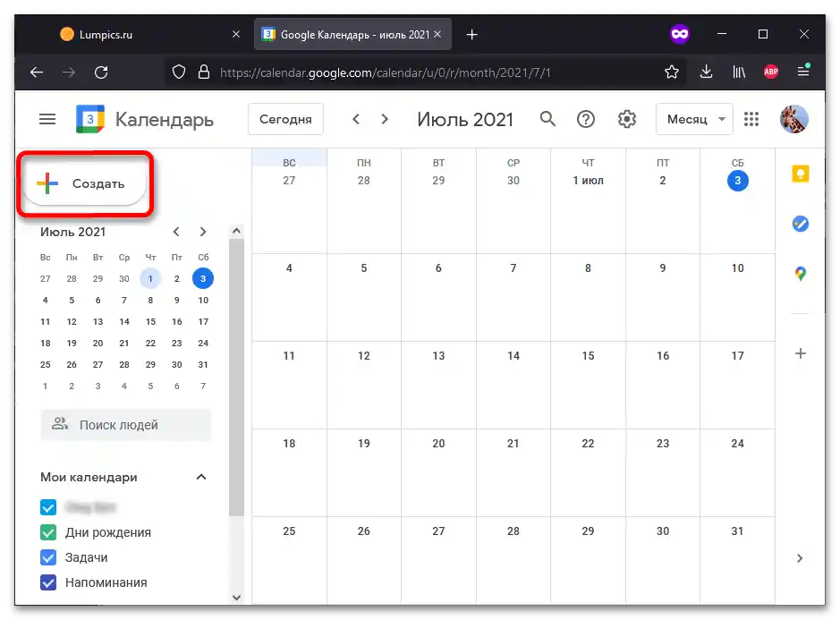Viewport: 840px width, 620px height.
Task: Hide the side panel with bottom chevron
Action: tap(800, 558)
